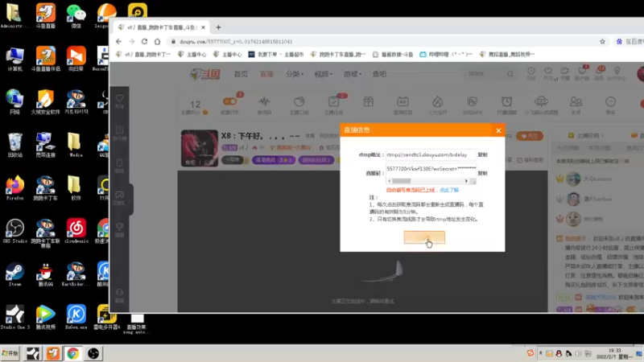Click the stream key scrollbar right arrow
644x362 pixels.
[x=466, y=181]
